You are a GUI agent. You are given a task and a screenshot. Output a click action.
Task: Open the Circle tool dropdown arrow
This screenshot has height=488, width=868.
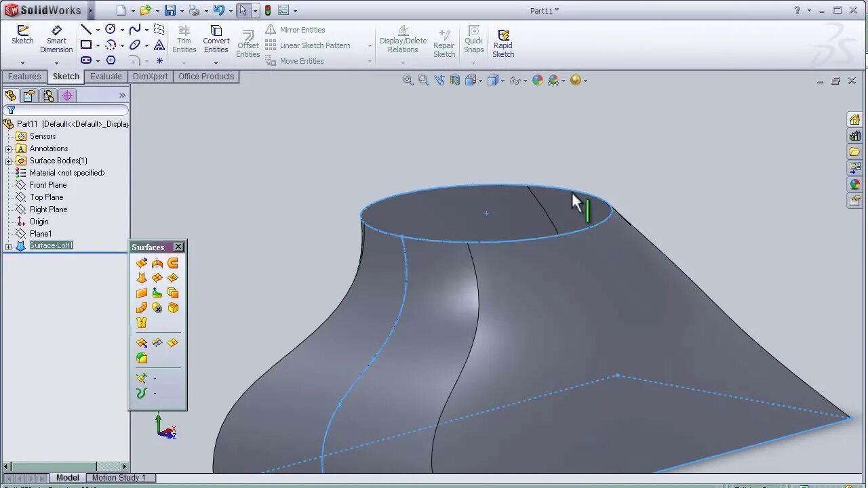coord(122,30)
